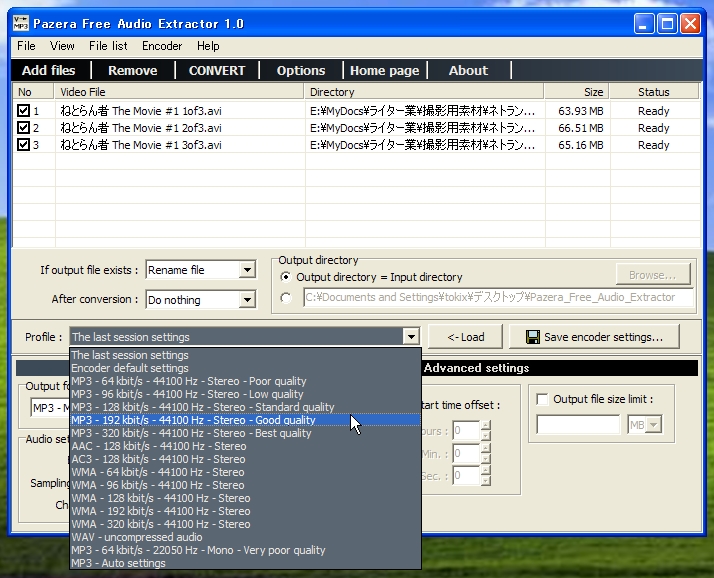Increase the Min. offset spinner
The height and width of the screenshot is (578, 714).
tap(485, 449)
